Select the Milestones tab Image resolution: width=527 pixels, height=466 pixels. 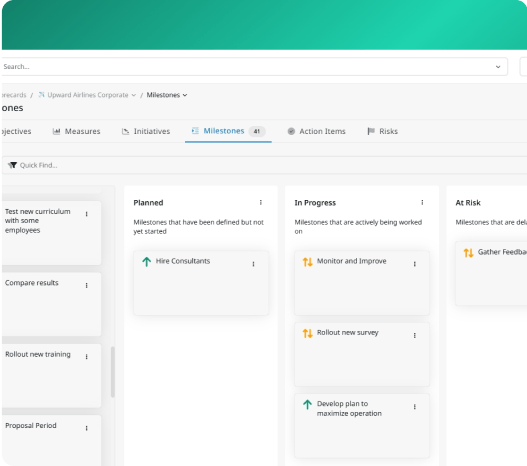(228, 131)
